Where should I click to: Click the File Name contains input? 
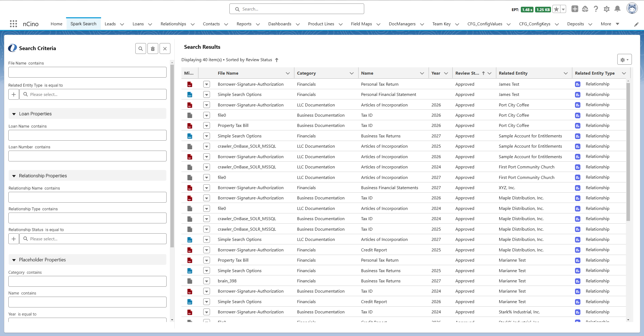87,72
